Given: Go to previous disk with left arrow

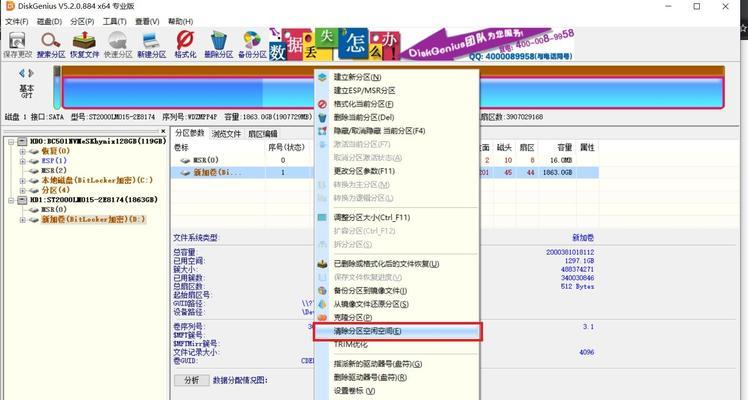Looking at the screenshot, I should [21, 73].
